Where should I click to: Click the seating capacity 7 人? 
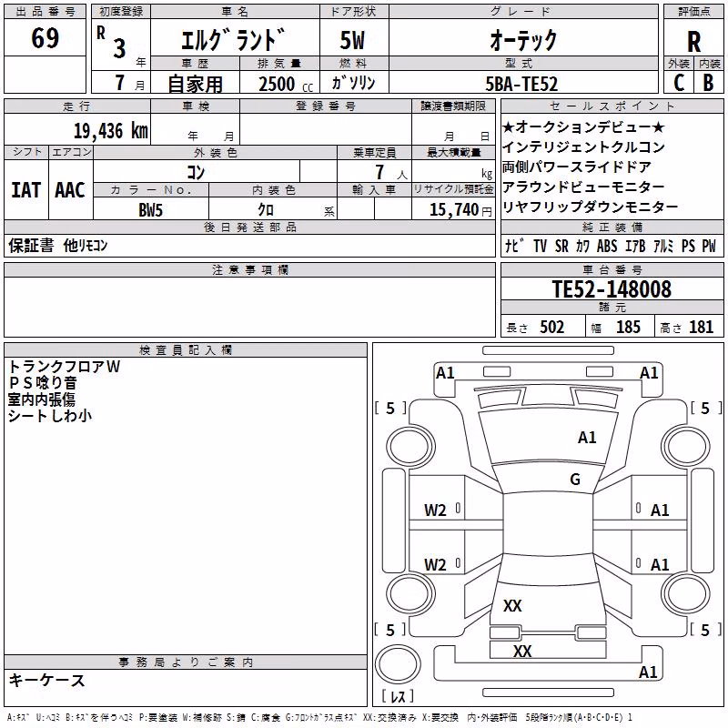tap(391, 172)
